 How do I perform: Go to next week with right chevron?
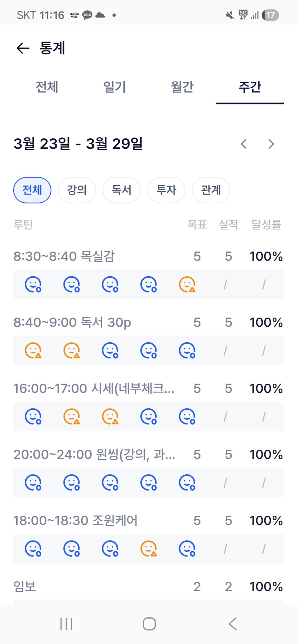271,144
